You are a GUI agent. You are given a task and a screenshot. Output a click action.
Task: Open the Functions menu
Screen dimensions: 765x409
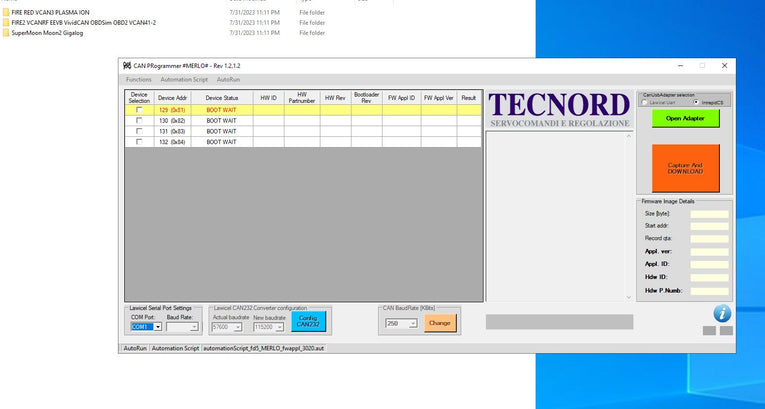pyautogui.click(x=139, y=79)
